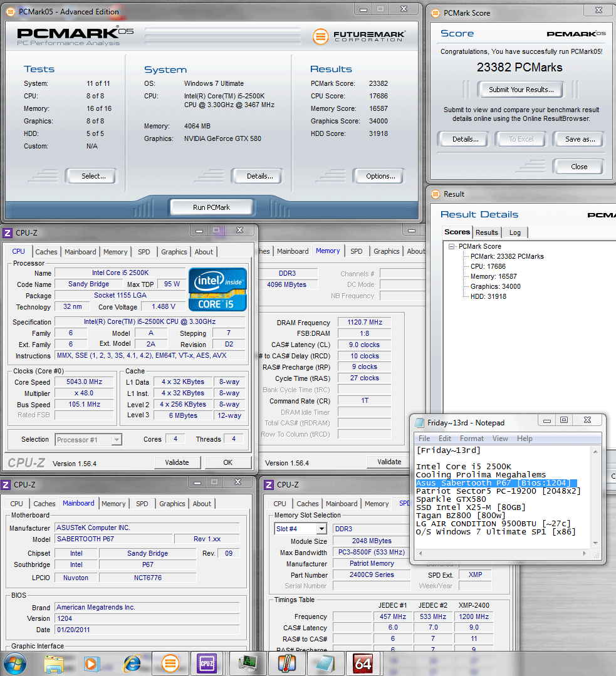Image resolution: width=616 pixels, height=676 pixels.
Task: Open the About tab in top CPU-Z window
Action: (204, 252)
